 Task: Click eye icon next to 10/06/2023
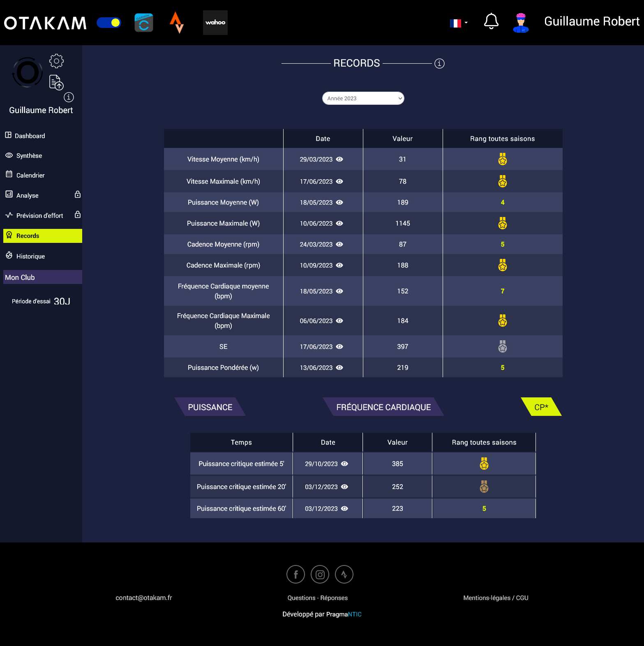point(339,223)
